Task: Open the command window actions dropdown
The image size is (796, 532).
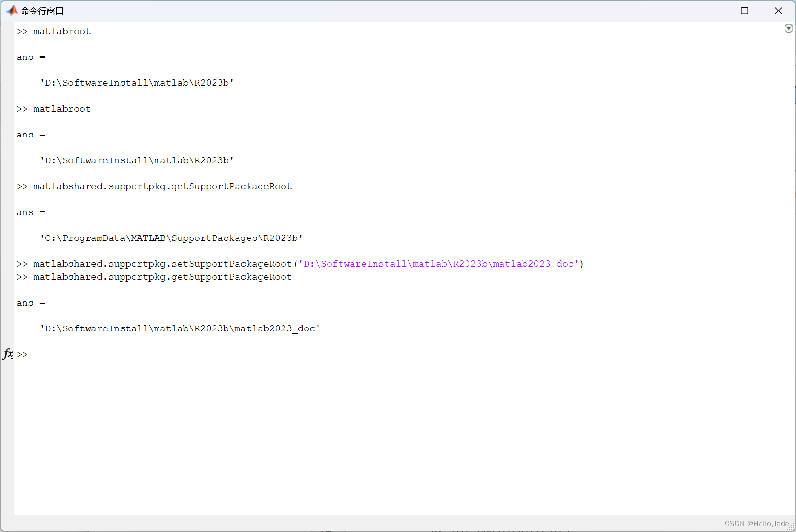Action: point(788,28)
